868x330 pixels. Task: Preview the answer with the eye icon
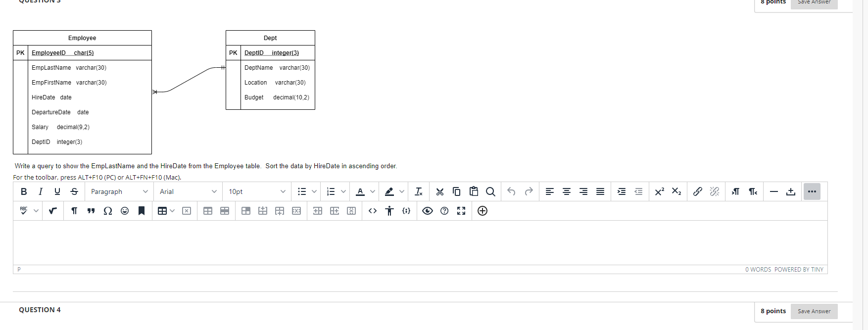(428, 211)
